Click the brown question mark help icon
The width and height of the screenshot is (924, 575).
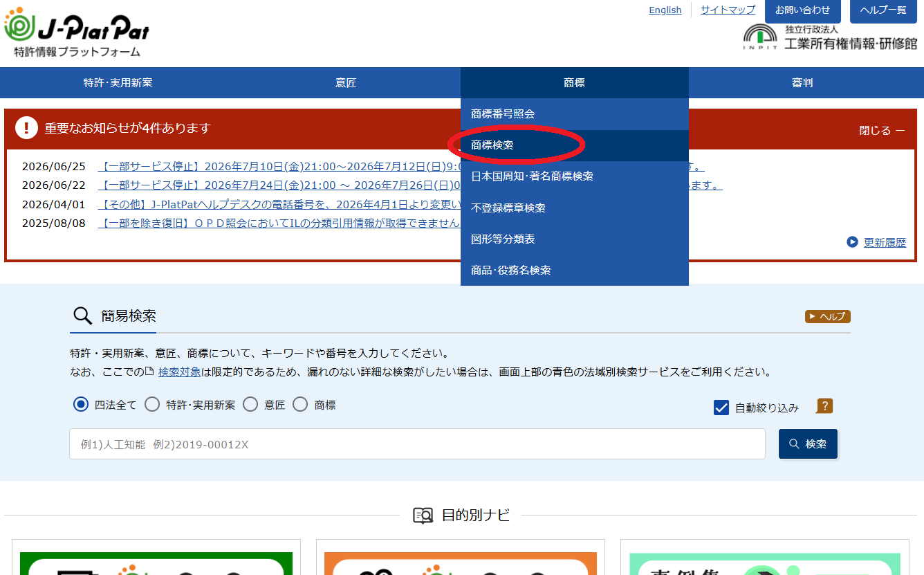[824, 406]
